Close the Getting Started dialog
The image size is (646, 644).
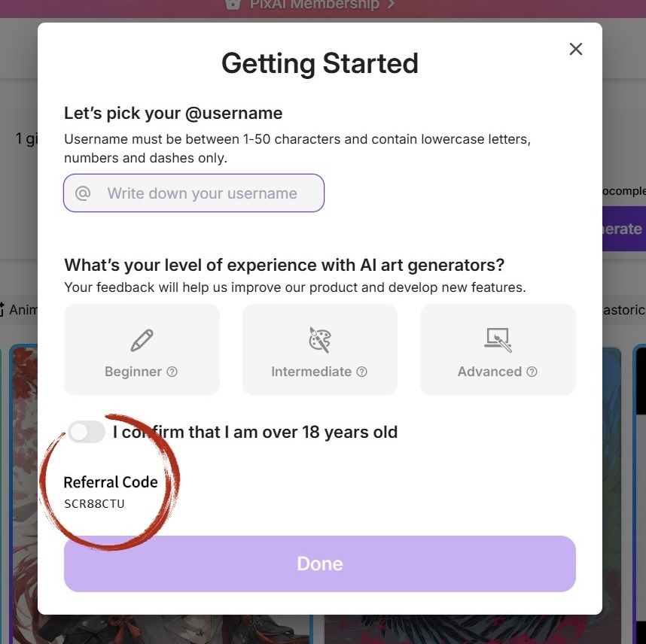(575, 49)
